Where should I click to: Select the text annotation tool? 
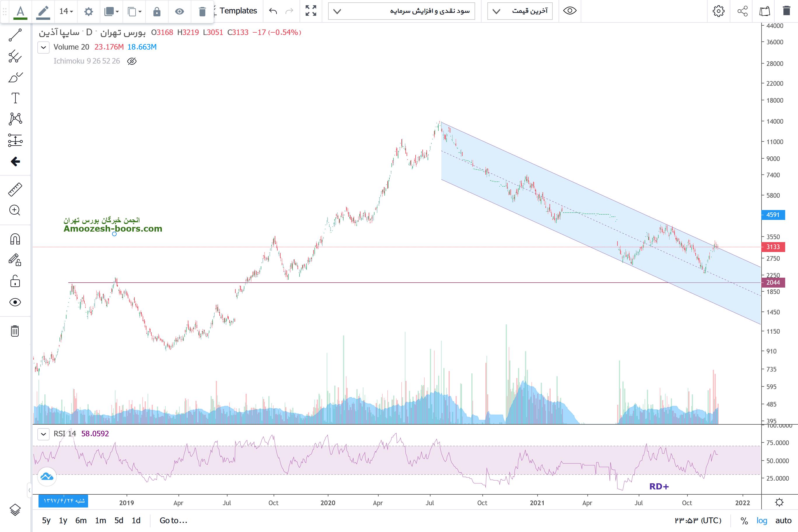click(x=15, y=98)
